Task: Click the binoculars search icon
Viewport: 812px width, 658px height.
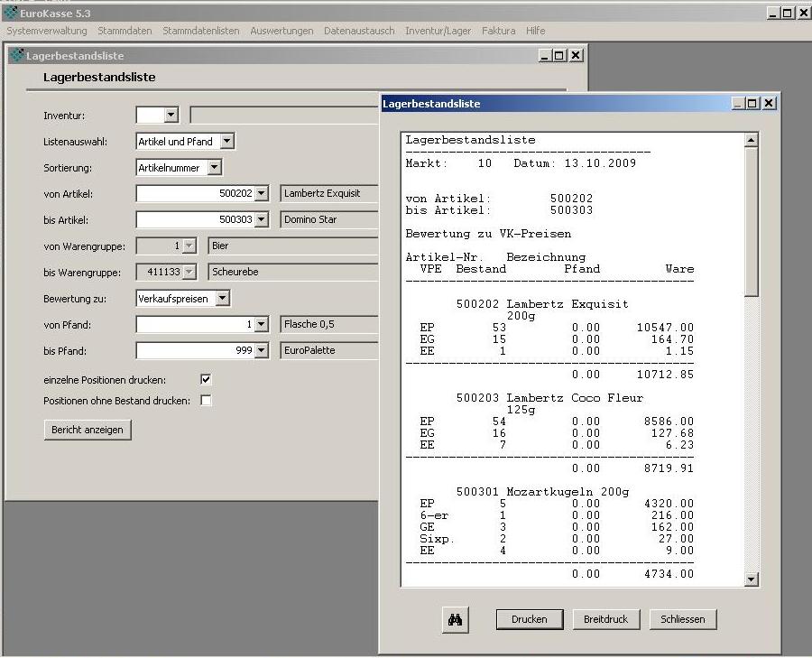Action: coord(455,619)
